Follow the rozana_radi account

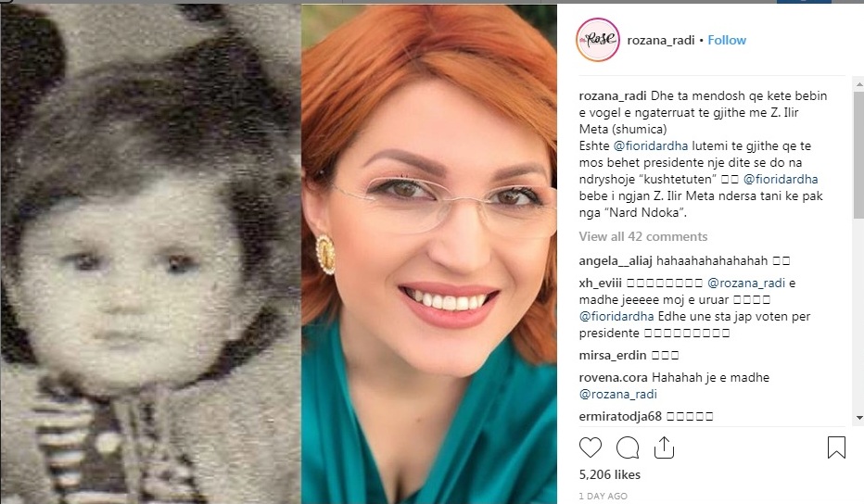(727, 40)
